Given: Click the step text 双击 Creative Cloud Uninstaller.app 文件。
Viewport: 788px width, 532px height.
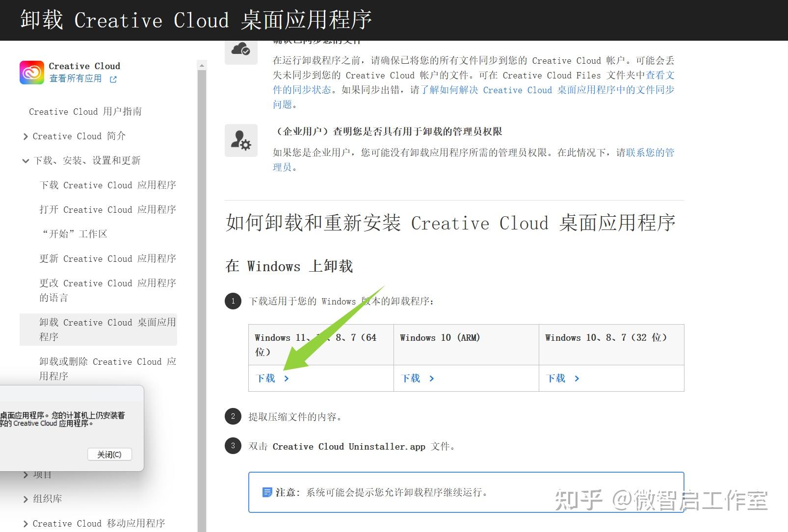Looking at the screenshot, I should tap(352, 447).
